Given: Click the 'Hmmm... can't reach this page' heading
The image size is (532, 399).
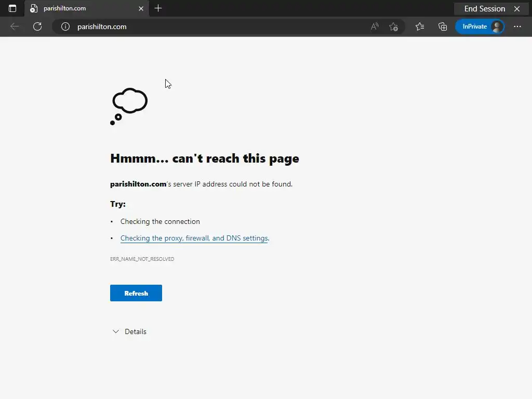Looking at the screenshot, I should pos(205,158).
